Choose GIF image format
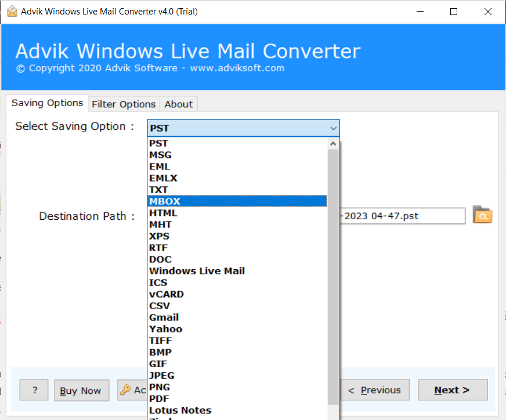506x420 pixels. (x=237, y=364)
